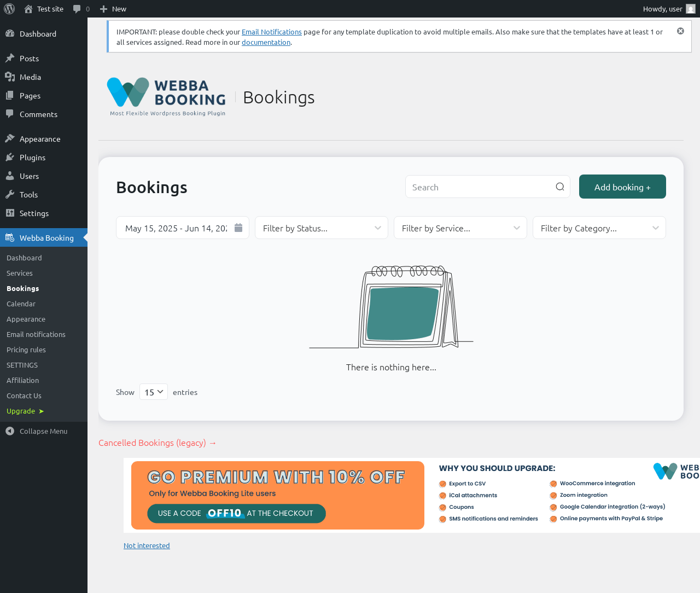Viewport: 700px width, 593px height.
Task: Click the New plus icon in admin bar
Action: click(x=103, y=9)
